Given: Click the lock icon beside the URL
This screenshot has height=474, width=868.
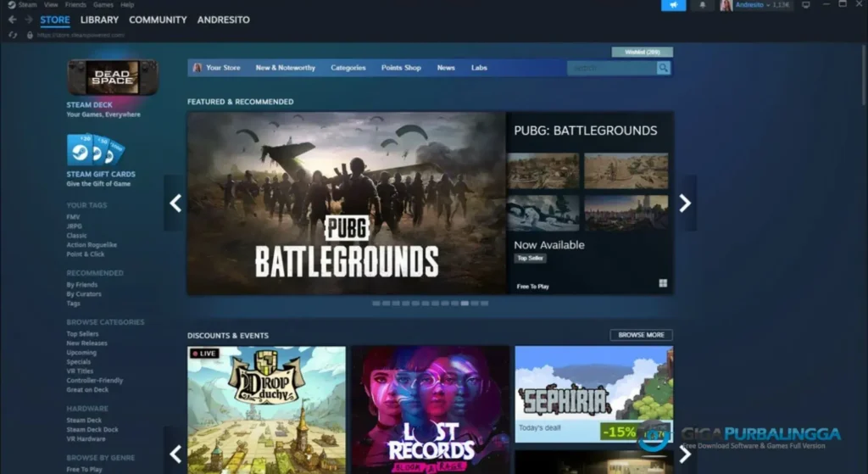Looking at the screenshot, I should pyautogui.click(x=30, y=35).
